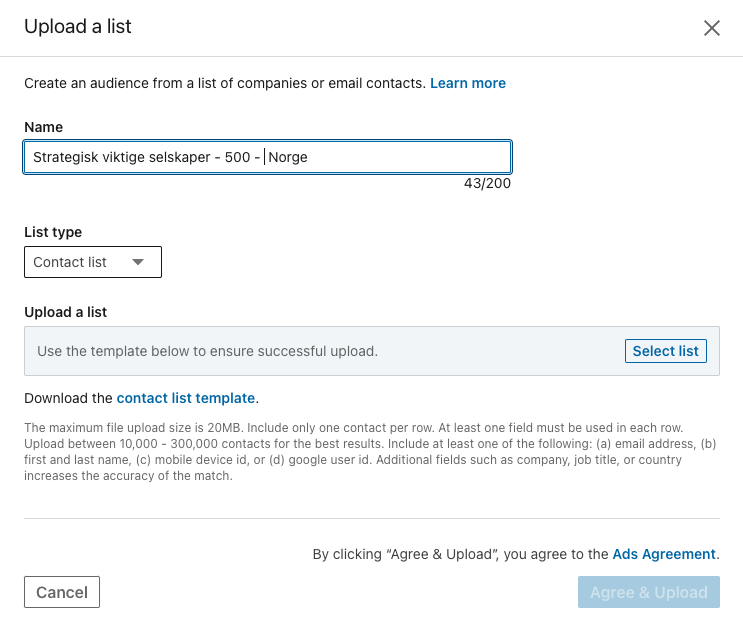The height and width of the screenshot is (621, 743).
Task: Click the Upload a list section label
Action: (x=66, y=312)
